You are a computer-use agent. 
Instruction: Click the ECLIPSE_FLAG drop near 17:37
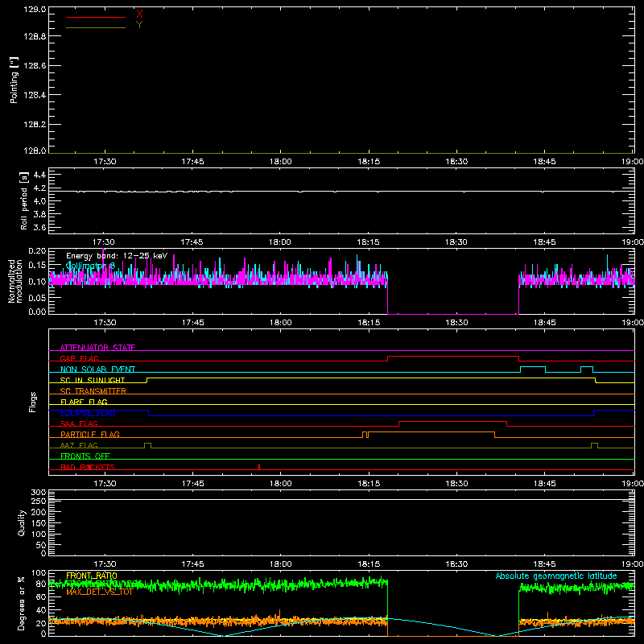click(x=149, y=413)
